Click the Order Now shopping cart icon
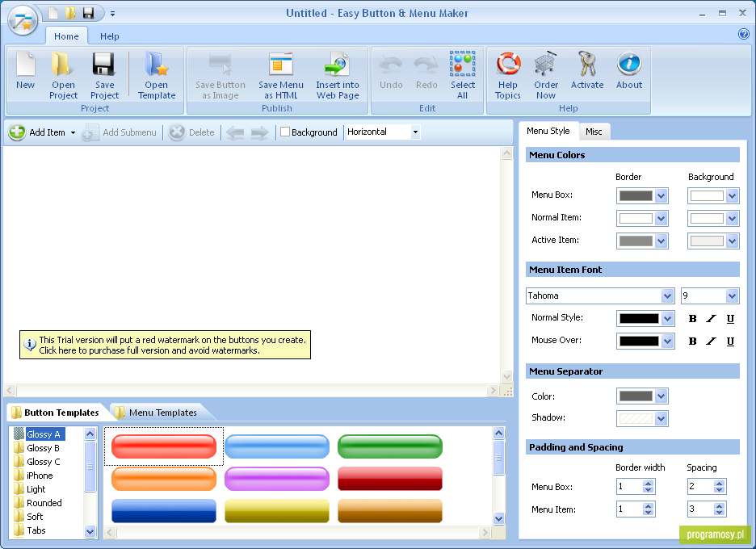Screen dimensions: 756x549 pyautogui.click(x=546, y=64)
